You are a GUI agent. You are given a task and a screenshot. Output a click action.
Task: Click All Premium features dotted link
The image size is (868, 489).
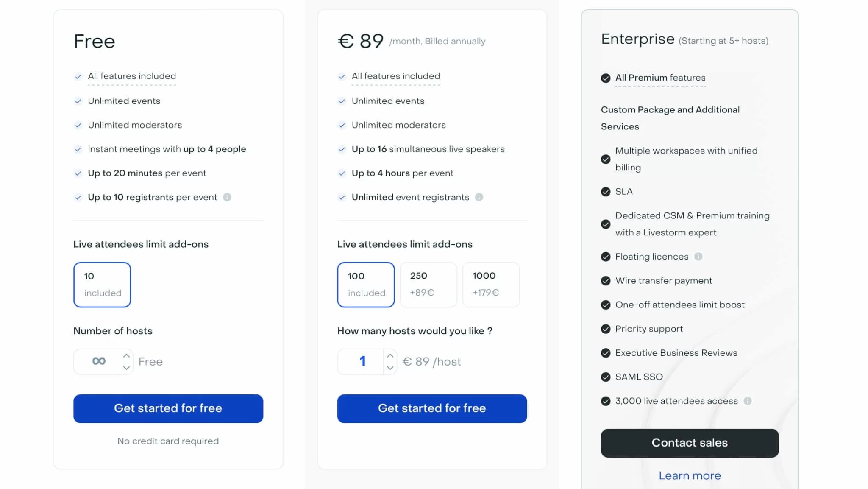point(660,78)
